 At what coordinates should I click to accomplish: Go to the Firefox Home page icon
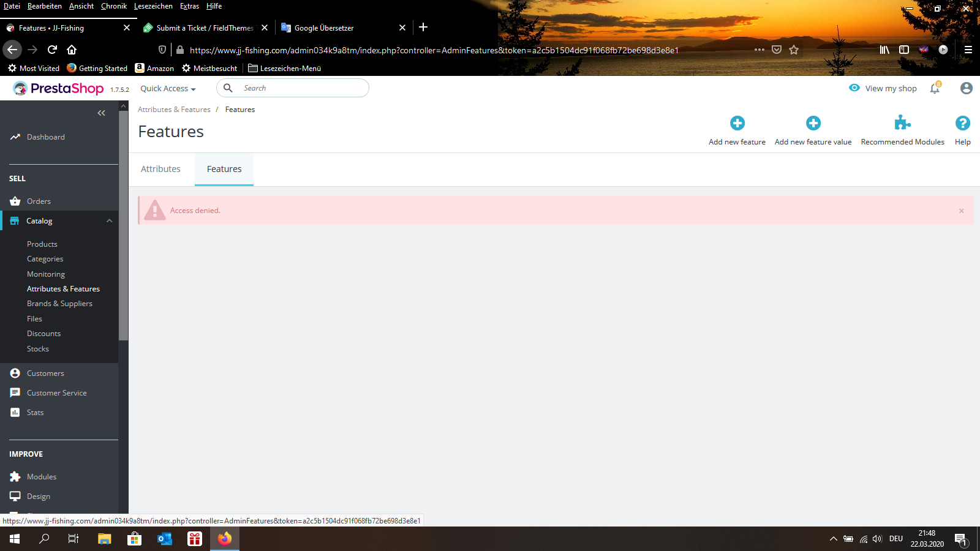click(72, 50)
